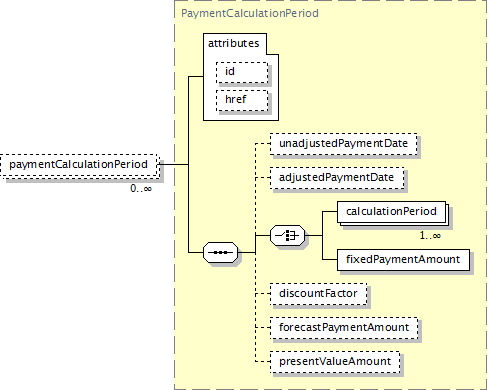Click the attributes group header

pyautogui.click(x=234, y=43)
